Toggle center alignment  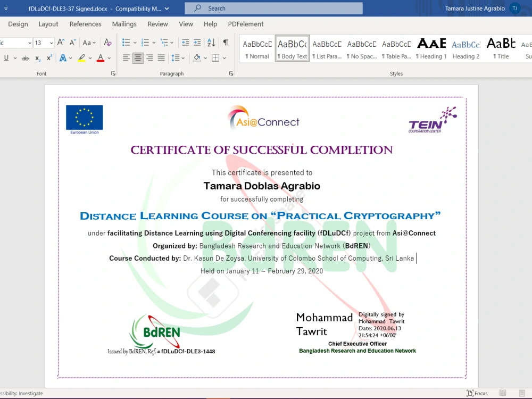click(x=138, y=58)
